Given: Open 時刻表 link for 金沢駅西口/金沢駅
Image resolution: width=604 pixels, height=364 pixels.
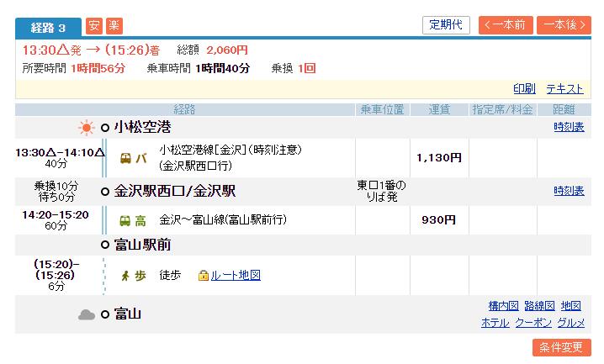Looking at the screenshot, I should click(569, 191).
